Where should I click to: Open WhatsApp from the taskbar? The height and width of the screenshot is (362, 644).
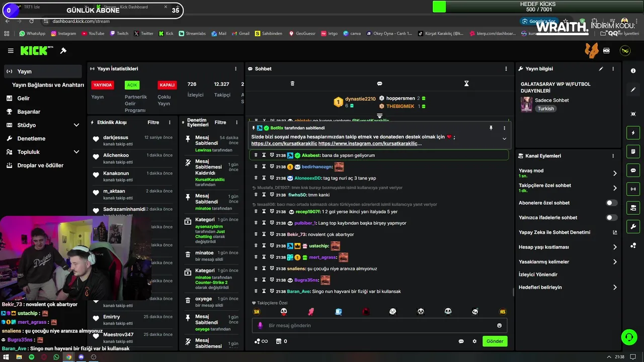click(x=56, y=357)
